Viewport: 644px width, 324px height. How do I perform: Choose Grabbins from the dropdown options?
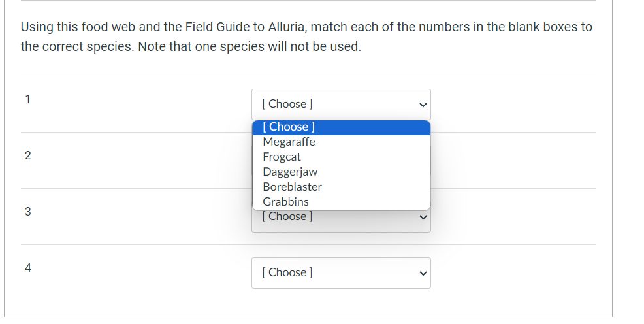[x=285, y=202]
